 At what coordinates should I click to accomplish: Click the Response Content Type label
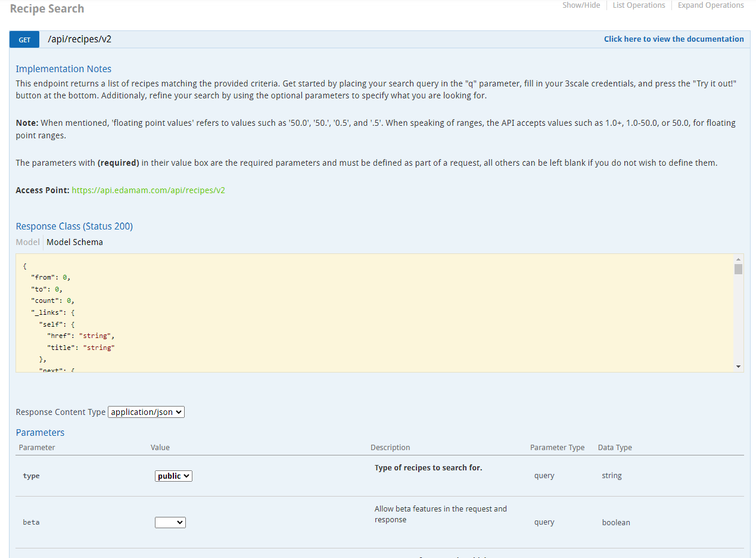point(61,412)
